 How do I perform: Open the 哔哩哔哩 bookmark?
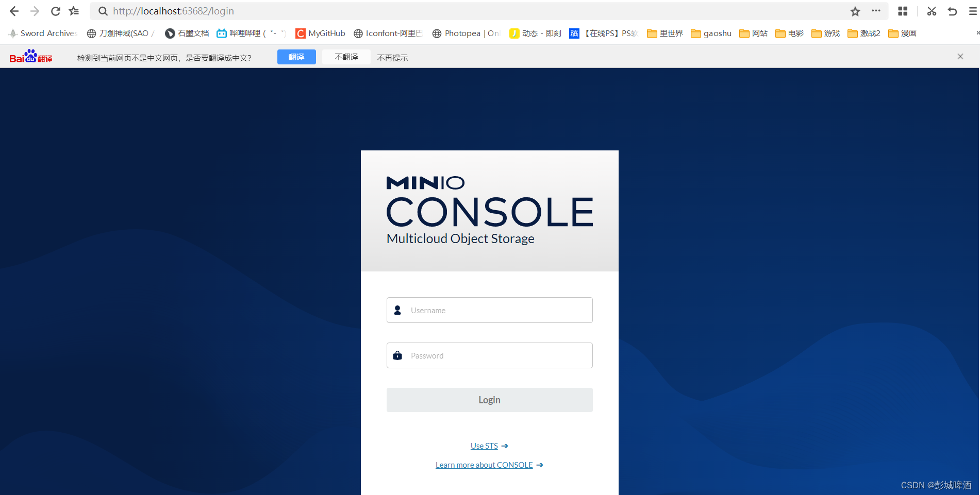(x=252, y=33)
